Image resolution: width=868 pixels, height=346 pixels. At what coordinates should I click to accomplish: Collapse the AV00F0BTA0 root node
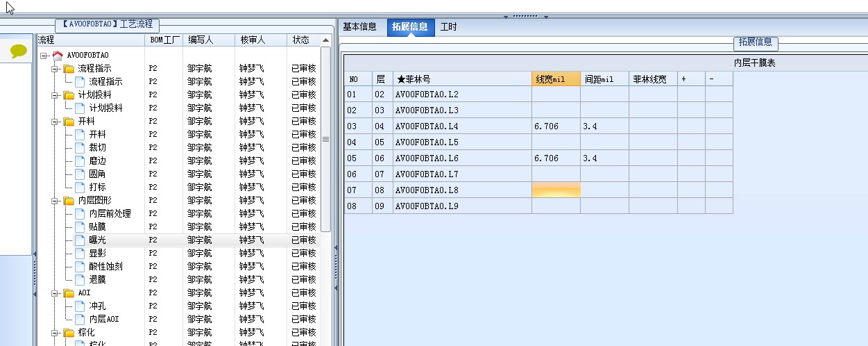click(43, 55)
